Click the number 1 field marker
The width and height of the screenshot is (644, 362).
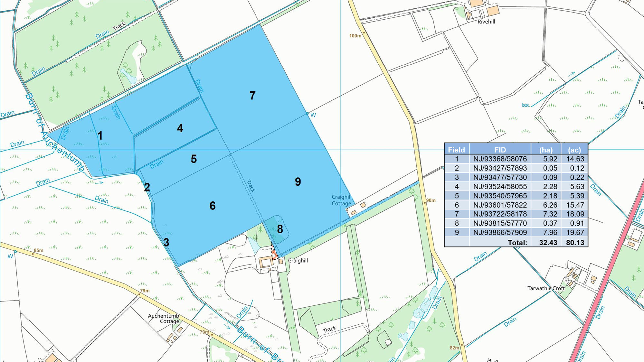coord(100,136)
